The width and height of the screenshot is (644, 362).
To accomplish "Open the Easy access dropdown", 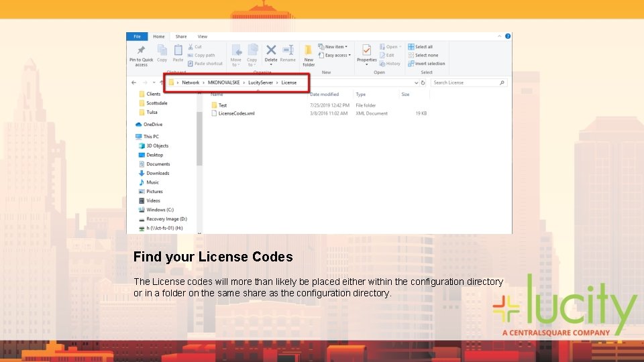I will tap(334, 56).
